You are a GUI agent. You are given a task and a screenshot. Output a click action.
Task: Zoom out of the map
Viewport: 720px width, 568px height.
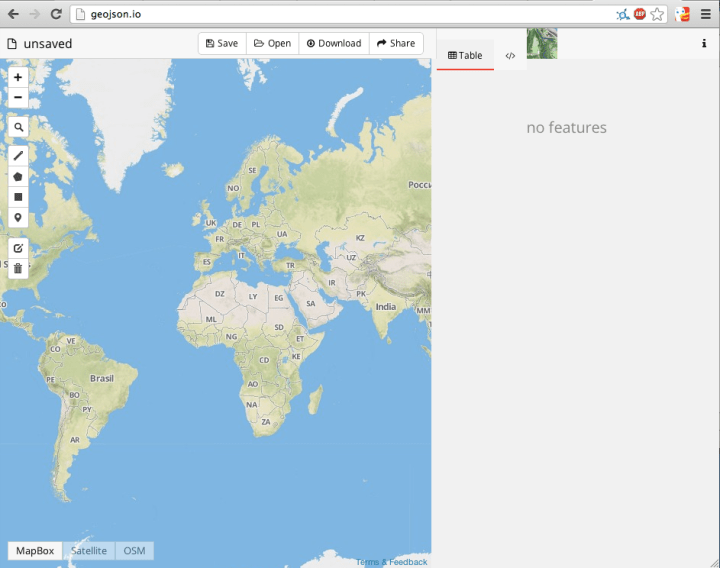click(x=18, y=97)
